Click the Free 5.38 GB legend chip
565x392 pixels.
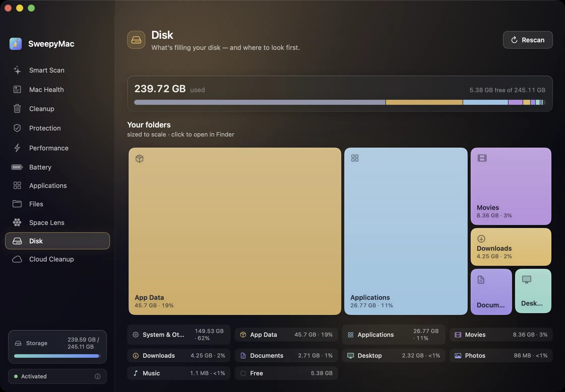click(x=286, y=373)
